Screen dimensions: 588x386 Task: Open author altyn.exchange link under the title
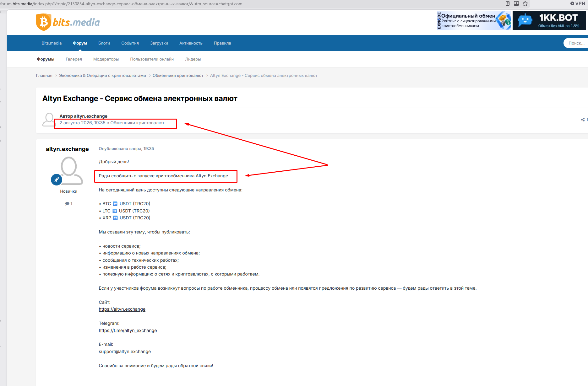(90, 116)
